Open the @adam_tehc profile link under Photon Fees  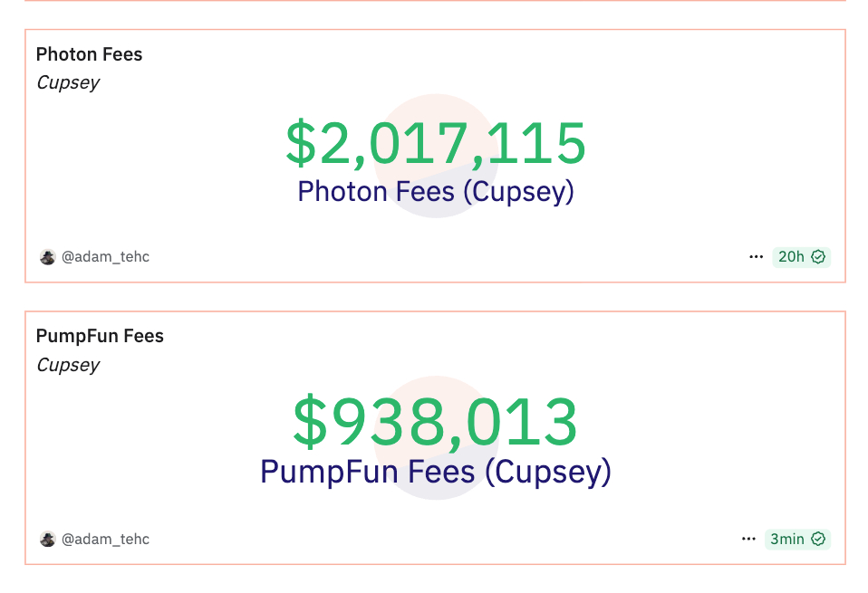coord(105,257)
